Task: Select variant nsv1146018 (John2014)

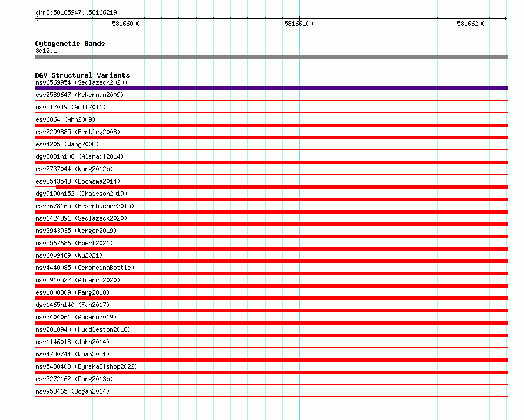Action: (72, 342)
